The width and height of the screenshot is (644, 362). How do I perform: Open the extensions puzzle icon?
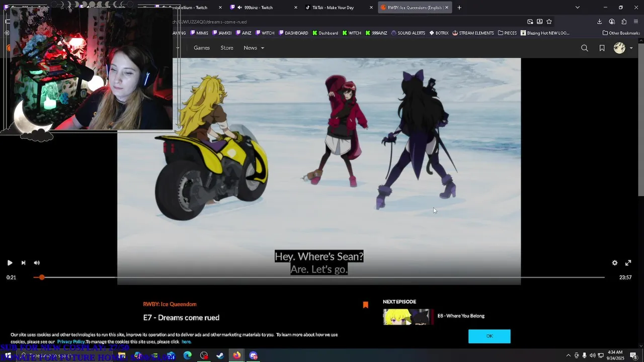point(624,22)
